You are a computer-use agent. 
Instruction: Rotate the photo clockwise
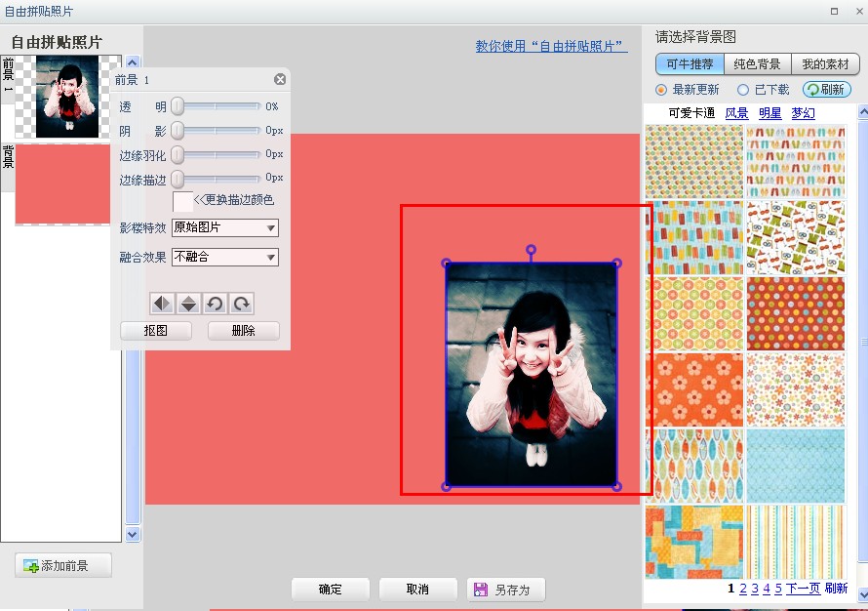click(x=242, y=304)
